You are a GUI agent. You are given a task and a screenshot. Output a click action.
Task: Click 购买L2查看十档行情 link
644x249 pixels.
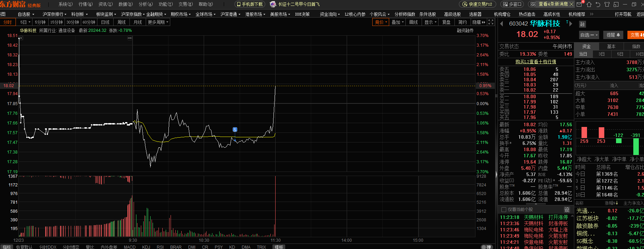[536, 62]
